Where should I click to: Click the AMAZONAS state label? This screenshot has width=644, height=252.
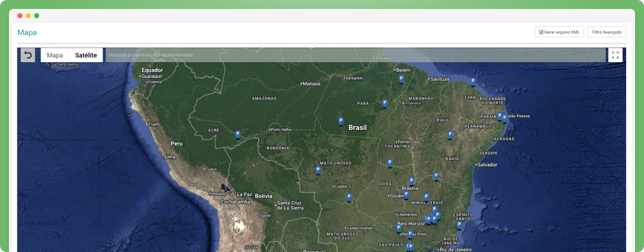[264, 99]
